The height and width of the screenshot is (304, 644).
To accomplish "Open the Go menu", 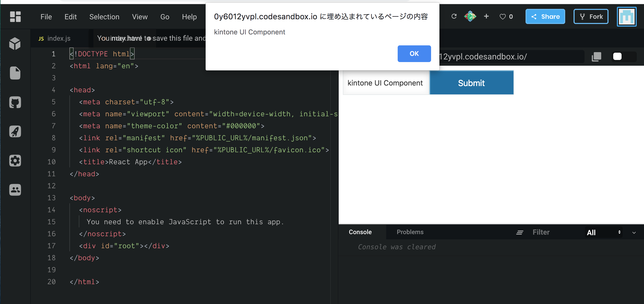I will click(x=165, y=17).
